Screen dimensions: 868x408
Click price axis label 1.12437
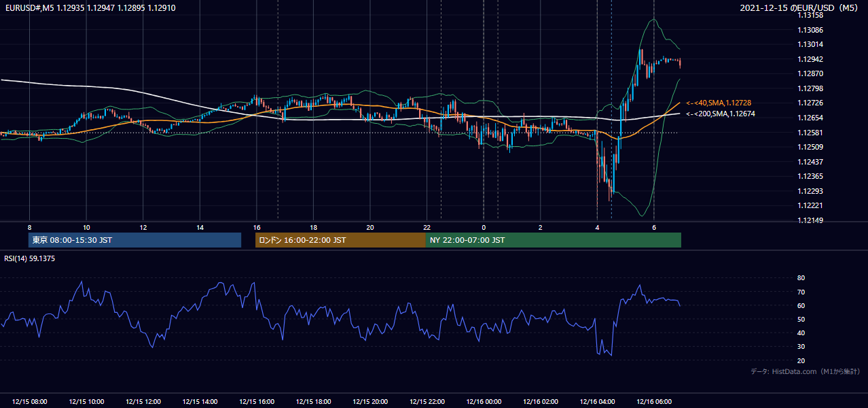(x=810, y=162)
